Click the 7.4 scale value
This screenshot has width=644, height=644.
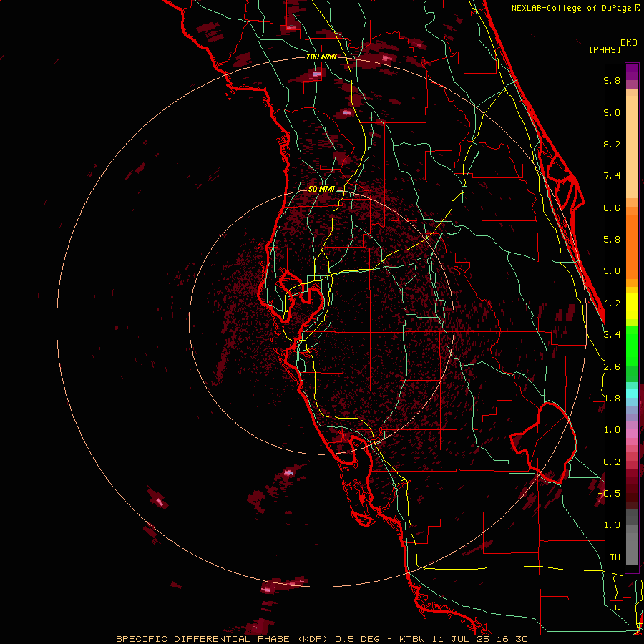[x=612, y=176]
